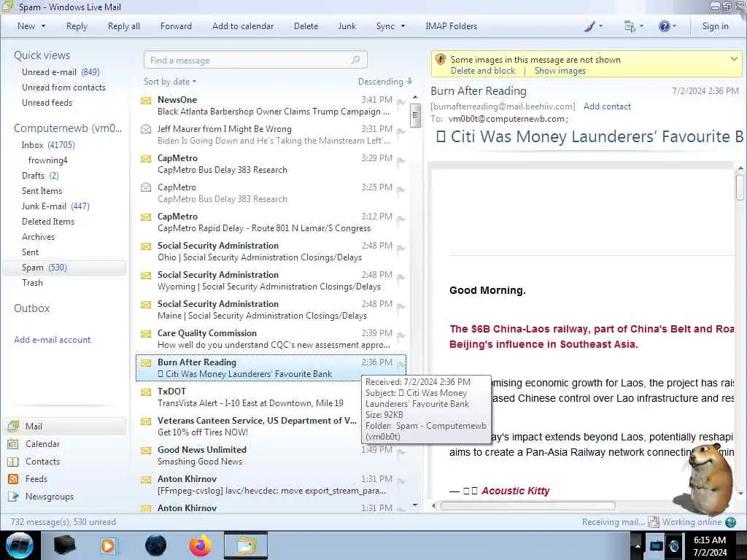Expand the New button dropdown arrow
This screenshot has width=747, height=560.
point(43,26)
